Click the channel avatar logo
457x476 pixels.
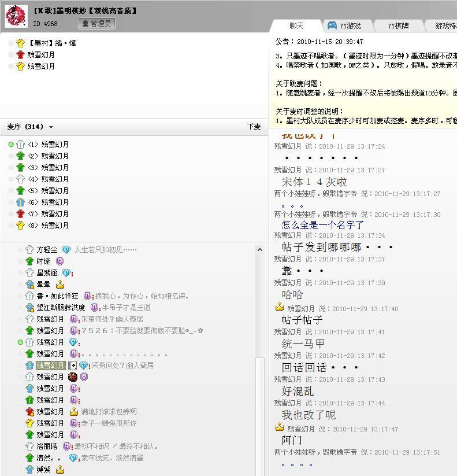coord(16,16)
